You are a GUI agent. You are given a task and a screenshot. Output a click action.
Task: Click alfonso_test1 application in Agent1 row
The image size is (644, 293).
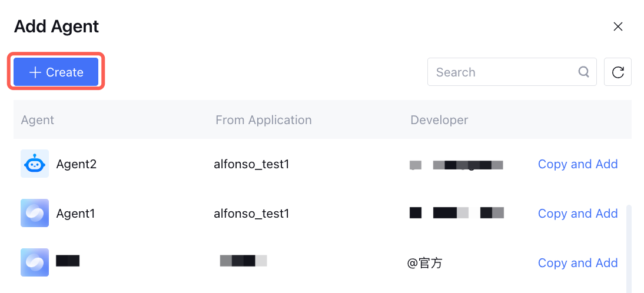(x=251, y=214)
